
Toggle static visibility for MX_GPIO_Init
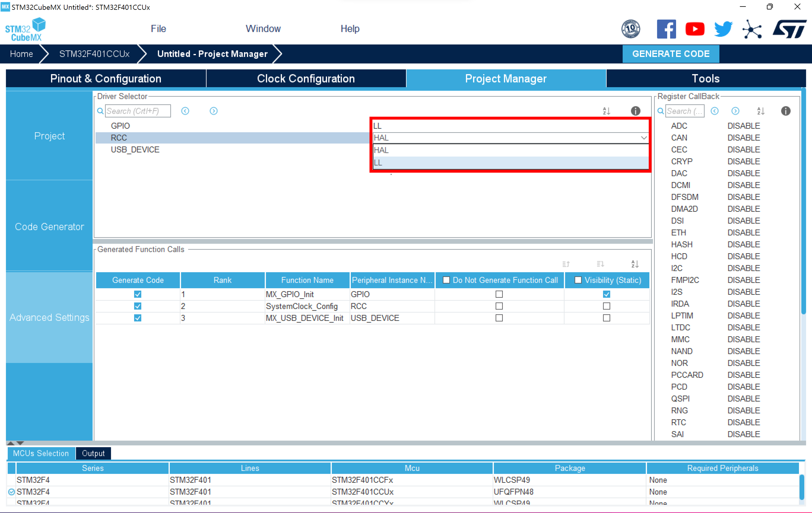[606, 294]
